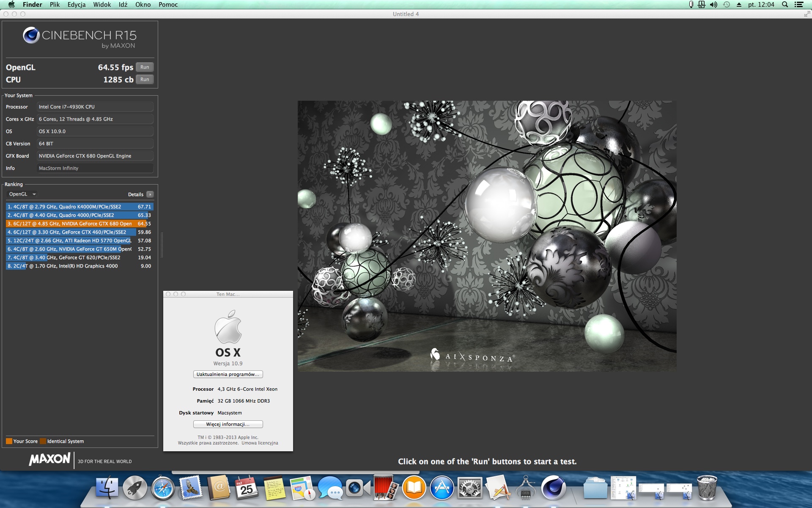Open Contacts address book in dock
Image resolution: width=812 pixels, height=508 pixels.
[x=219, y=488]
